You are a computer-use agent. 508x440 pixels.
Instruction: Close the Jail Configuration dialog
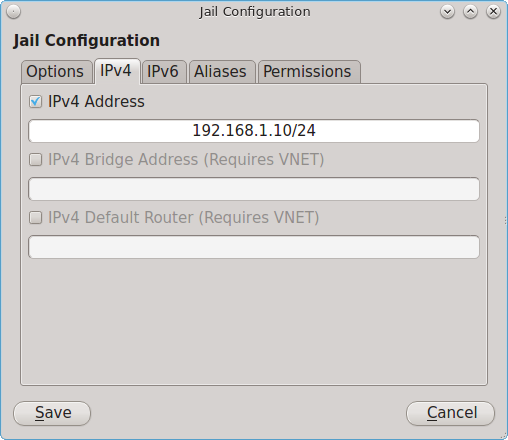pyautogui.click(x=493, y=12)
